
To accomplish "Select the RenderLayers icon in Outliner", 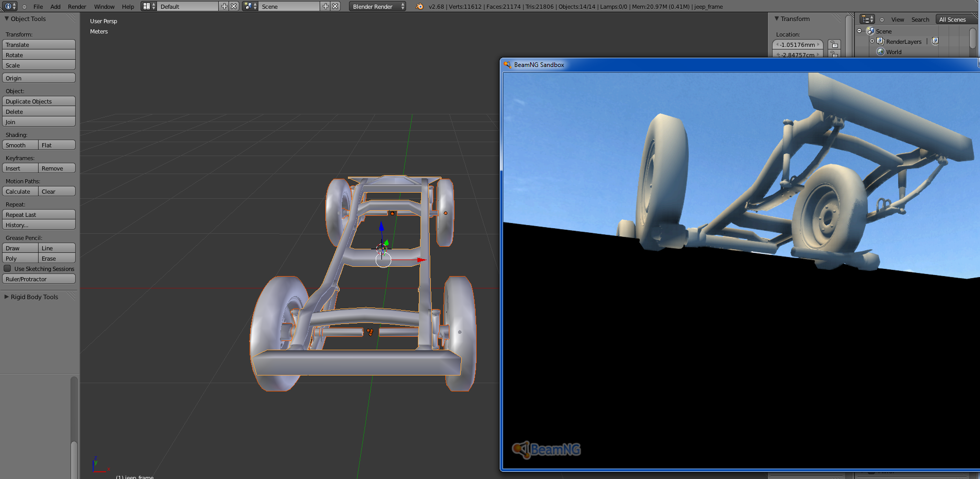I will 881,41.
